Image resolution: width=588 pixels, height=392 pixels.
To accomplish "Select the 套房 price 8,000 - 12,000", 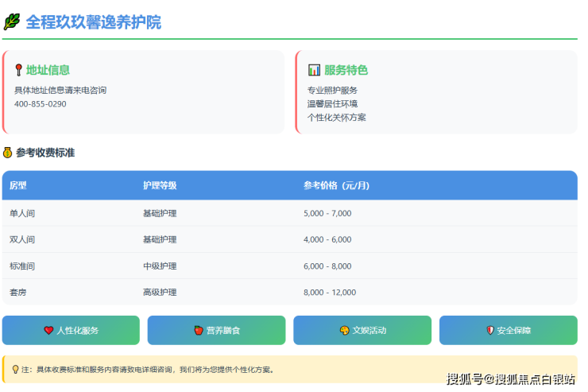I will tap(330, 293).
